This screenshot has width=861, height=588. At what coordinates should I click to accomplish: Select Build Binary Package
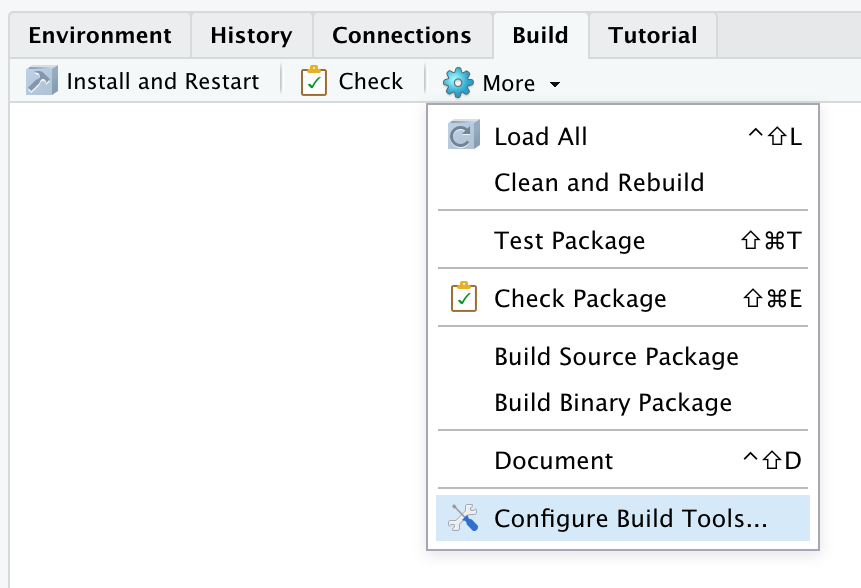(613, 403)
